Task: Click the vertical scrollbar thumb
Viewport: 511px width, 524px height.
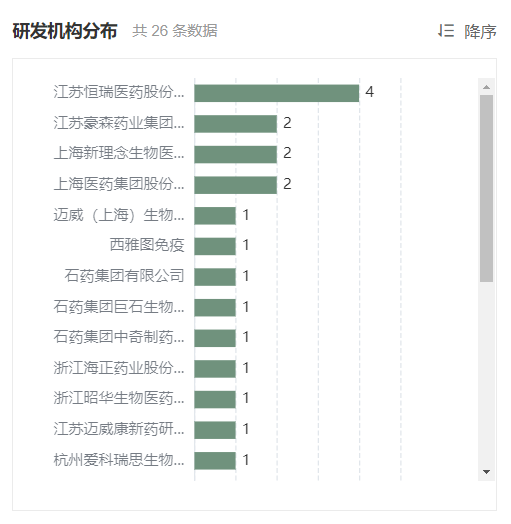Action: (486, 188)
